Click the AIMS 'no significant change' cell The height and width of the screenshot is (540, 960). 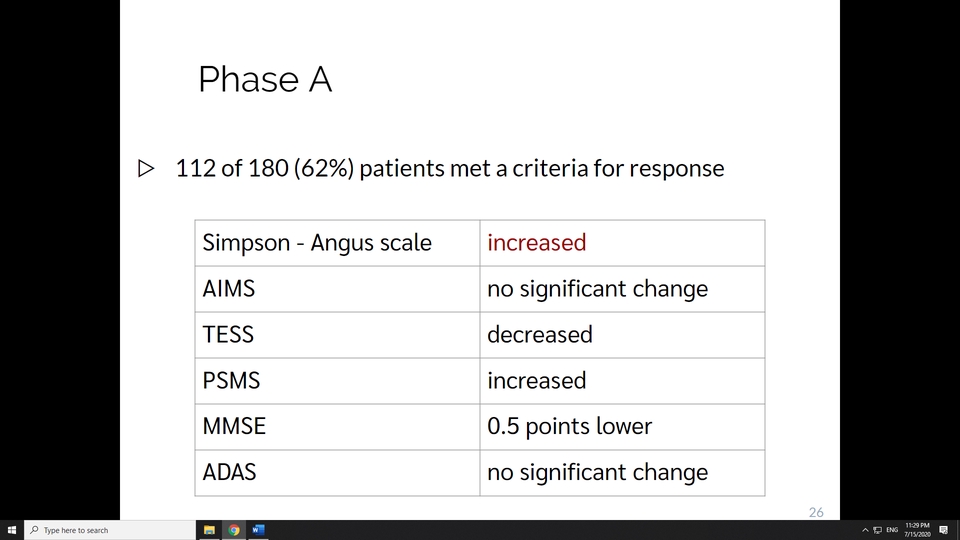[x=622, y=289]
